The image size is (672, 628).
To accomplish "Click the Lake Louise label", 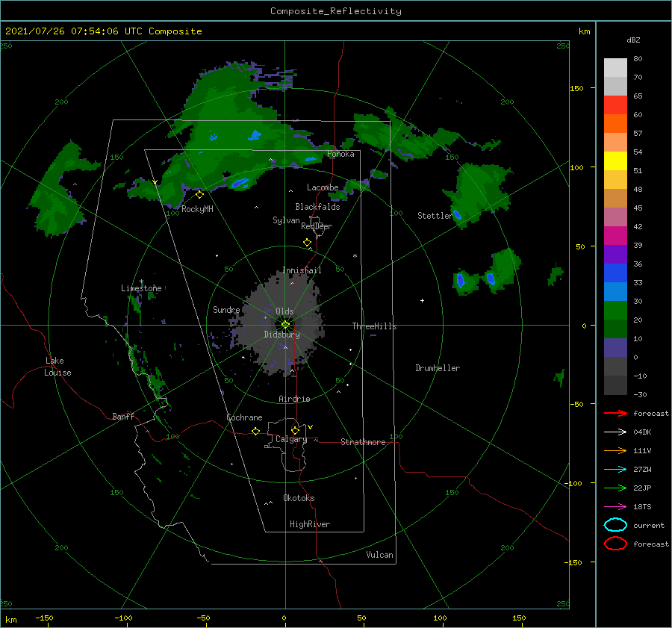I will pyautogui.click(x=57, y=367).
